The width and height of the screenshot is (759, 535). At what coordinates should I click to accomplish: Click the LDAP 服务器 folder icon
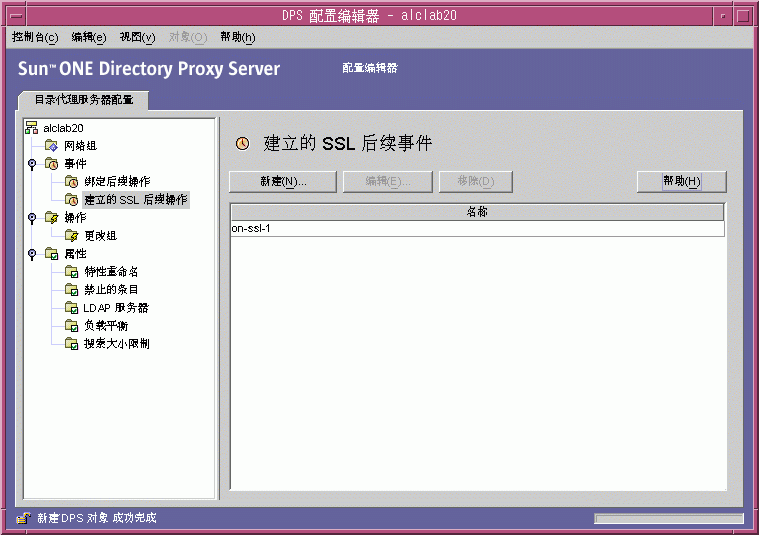(72, 307)
